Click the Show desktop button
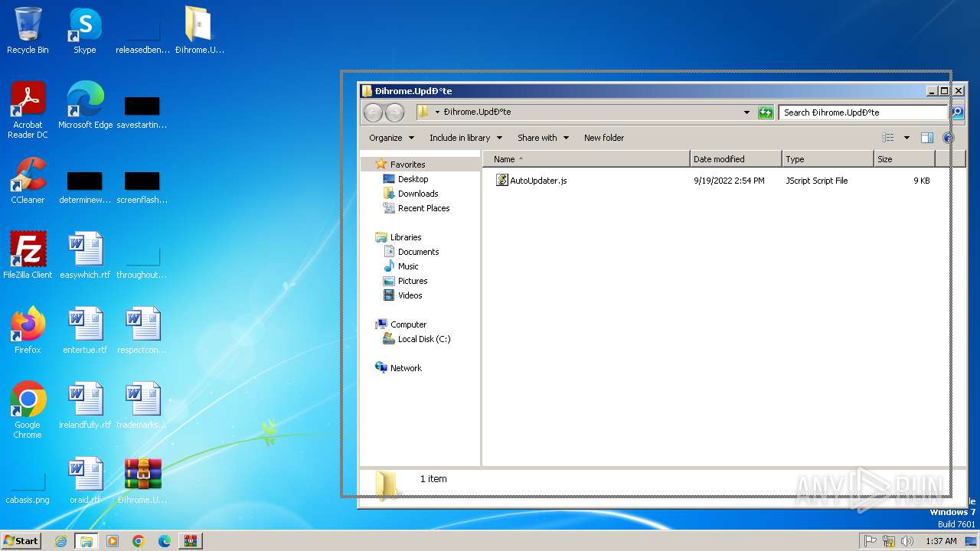The width and height of the screenshot is (980, 551). [x=972, y=541]
